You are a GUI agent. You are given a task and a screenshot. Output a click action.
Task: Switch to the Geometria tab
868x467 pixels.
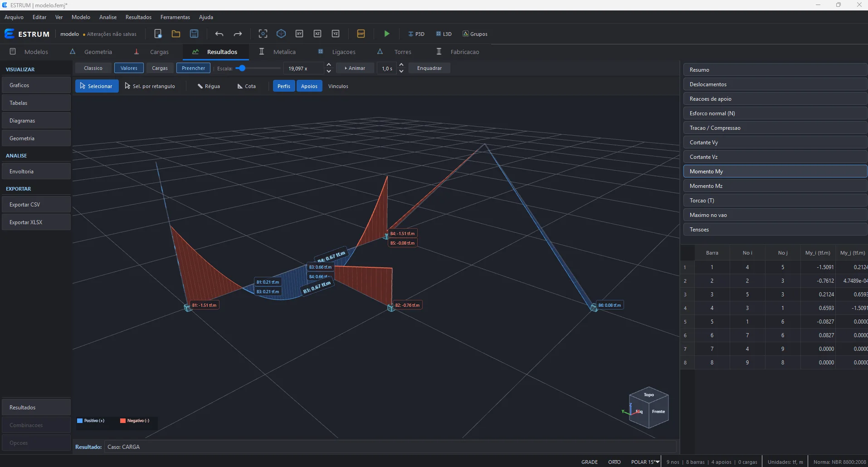pyautogui.click(x=91, y=52)
